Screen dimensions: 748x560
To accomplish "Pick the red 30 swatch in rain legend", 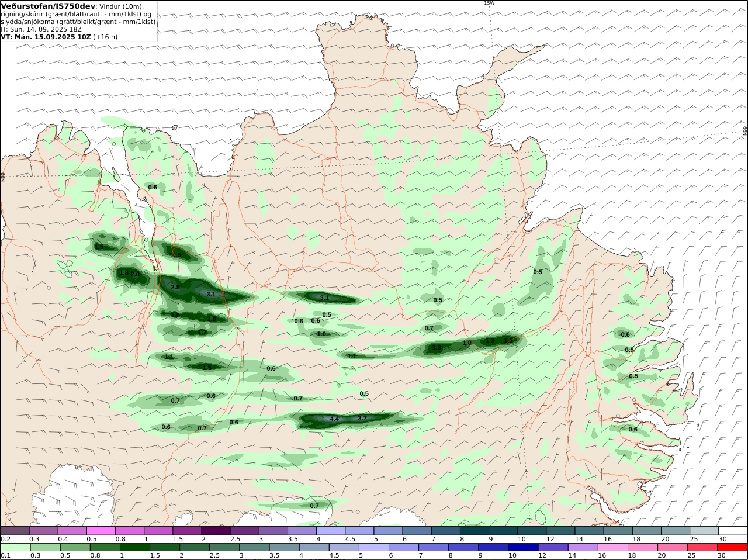I will click(733, 547).
